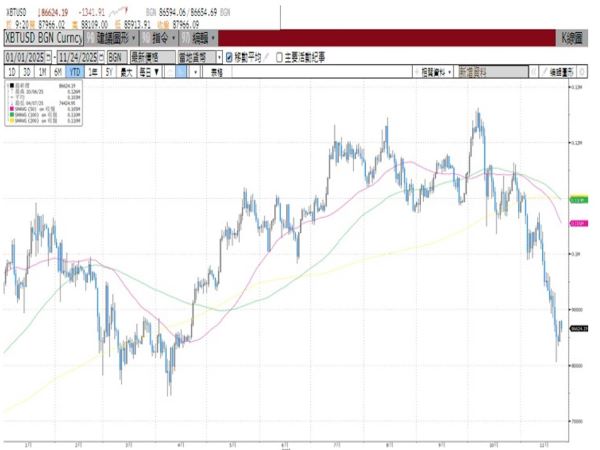Screen dimensions: 600x450
Task: Click the settings gear icon at far right
Action: pos(585,73)
